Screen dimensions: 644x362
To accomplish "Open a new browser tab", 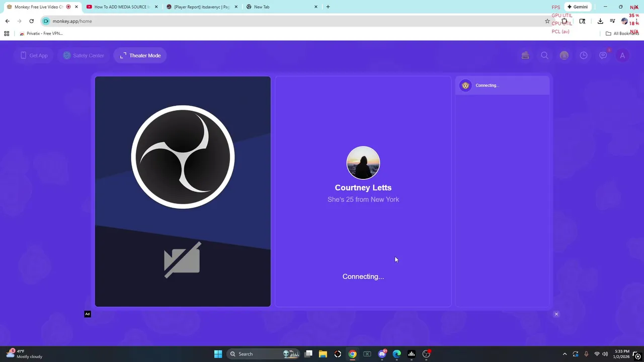I will click(328, 7).
